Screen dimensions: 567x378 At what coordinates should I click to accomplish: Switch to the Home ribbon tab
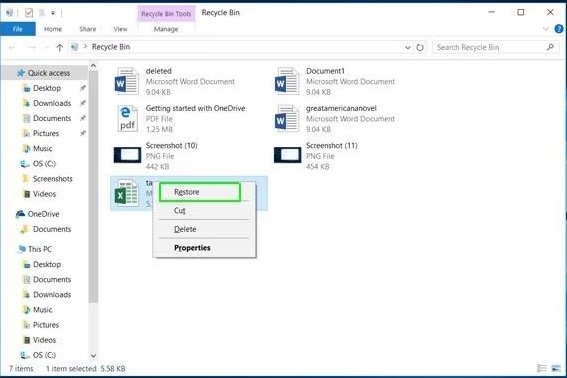pyautogui.click(x=53, y=29)
